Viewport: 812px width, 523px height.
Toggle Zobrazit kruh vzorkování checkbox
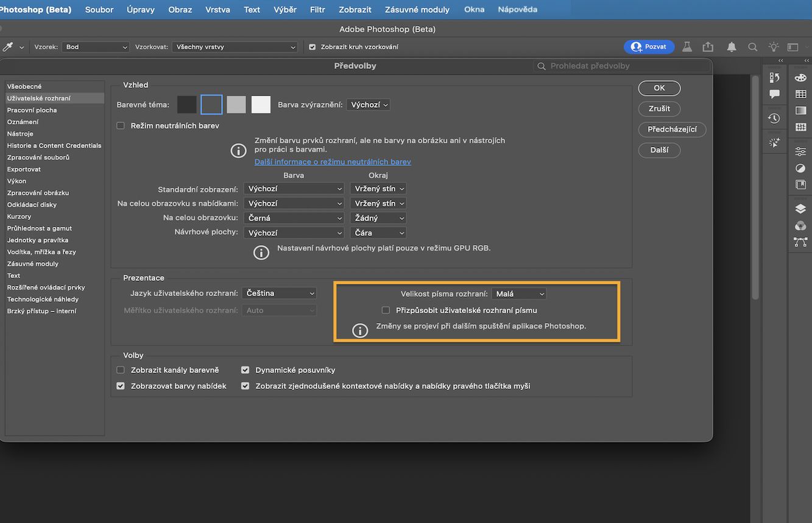(312, 46)
